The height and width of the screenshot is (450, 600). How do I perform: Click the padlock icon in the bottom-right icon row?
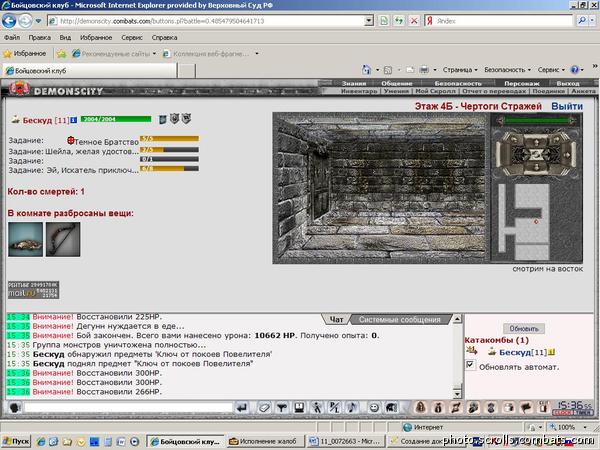pos(421,408)
